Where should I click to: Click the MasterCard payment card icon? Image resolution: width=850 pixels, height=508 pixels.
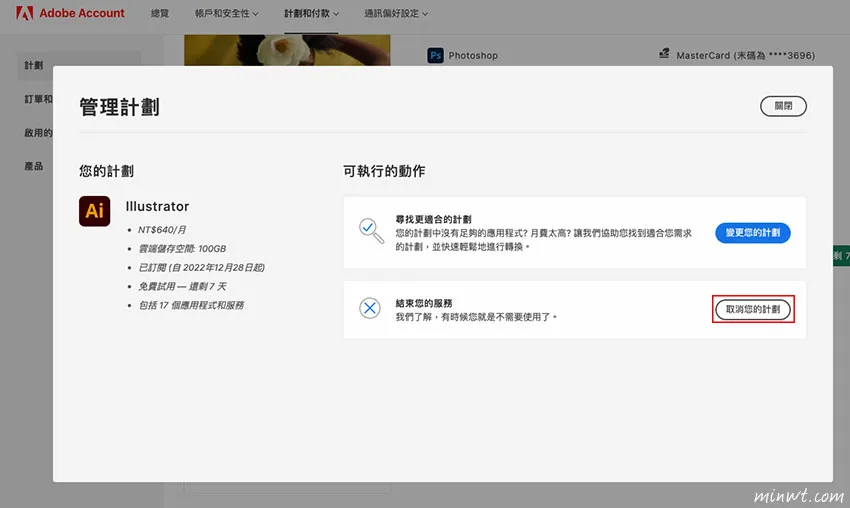point(664,55)
